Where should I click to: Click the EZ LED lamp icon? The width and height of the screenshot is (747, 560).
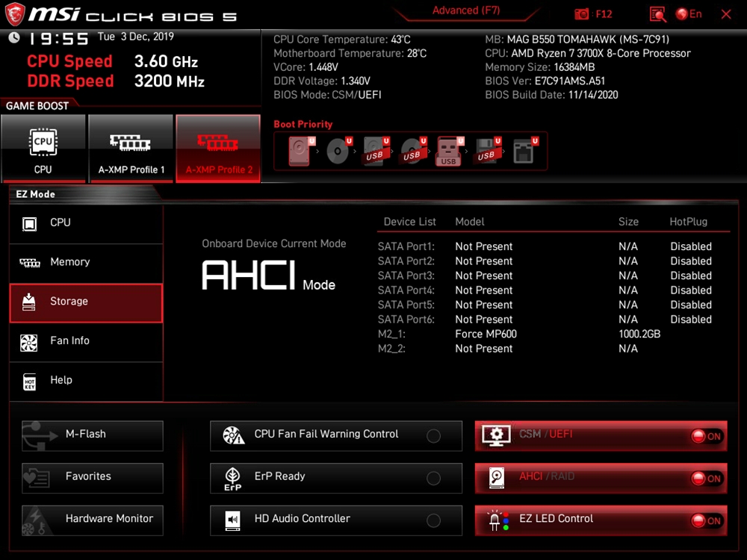click(498, 520)
